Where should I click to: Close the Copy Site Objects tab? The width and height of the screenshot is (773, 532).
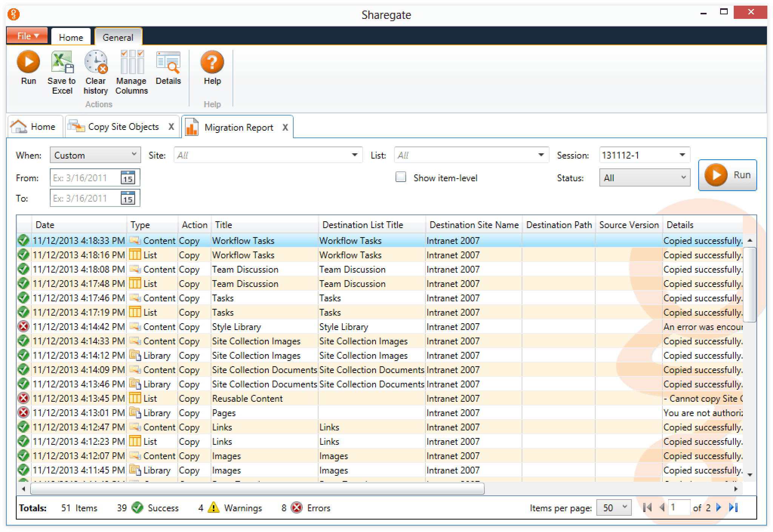(x=171, y=126)
